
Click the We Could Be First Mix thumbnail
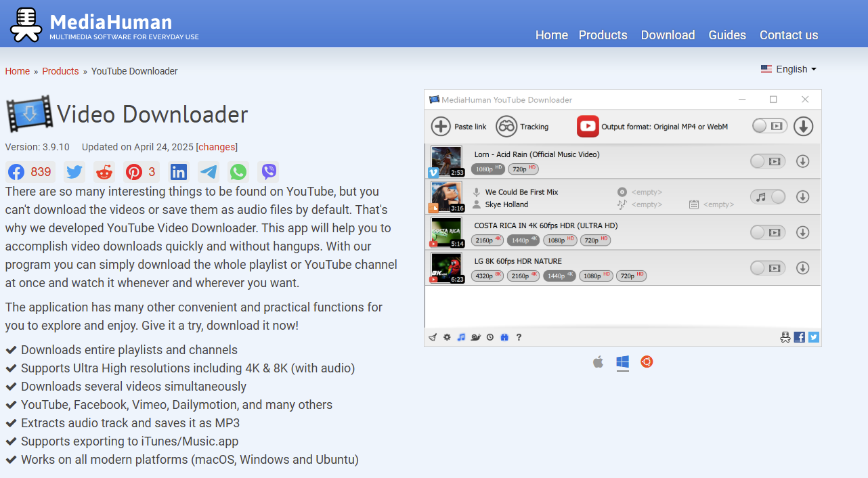point(446,196)
